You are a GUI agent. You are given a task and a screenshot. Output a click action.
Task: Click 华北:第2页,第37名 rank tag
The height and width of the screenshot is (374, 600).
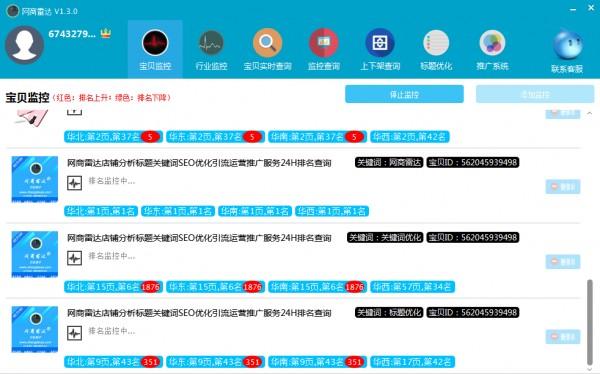(113, 137)
